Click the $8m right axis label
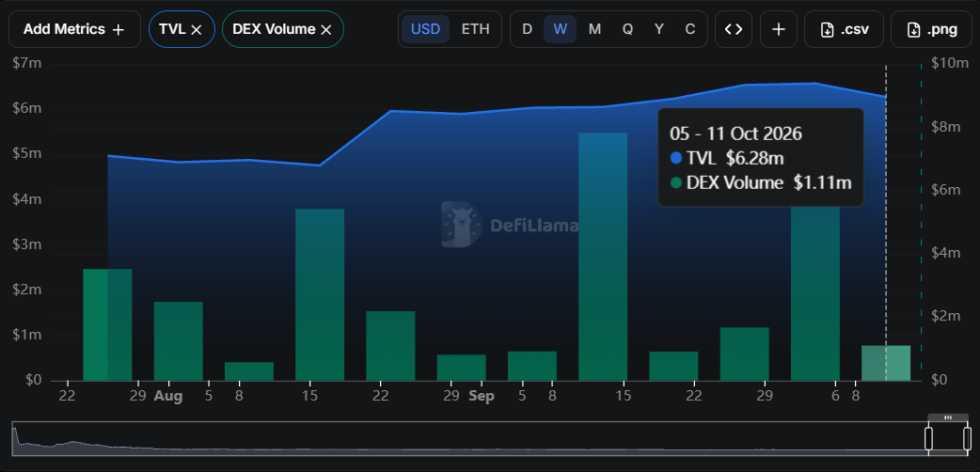Image resolution: width=980 pixels, height=472 pixels. pyautogui.click(x=945, y=127)
